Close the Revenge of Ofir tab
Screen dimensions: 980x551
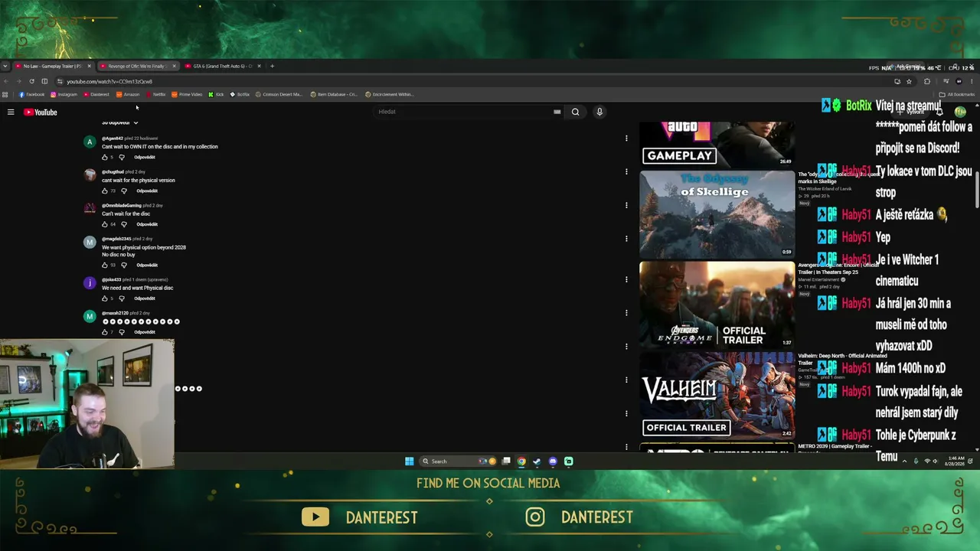(174, 66)
